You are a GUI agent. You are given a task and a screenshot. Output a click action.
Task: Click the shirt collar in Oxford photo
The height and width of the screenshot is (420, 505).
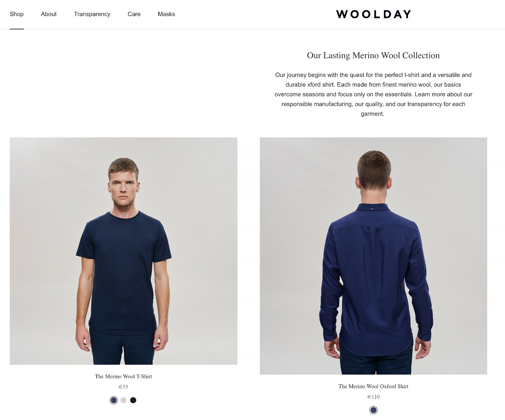373,208
